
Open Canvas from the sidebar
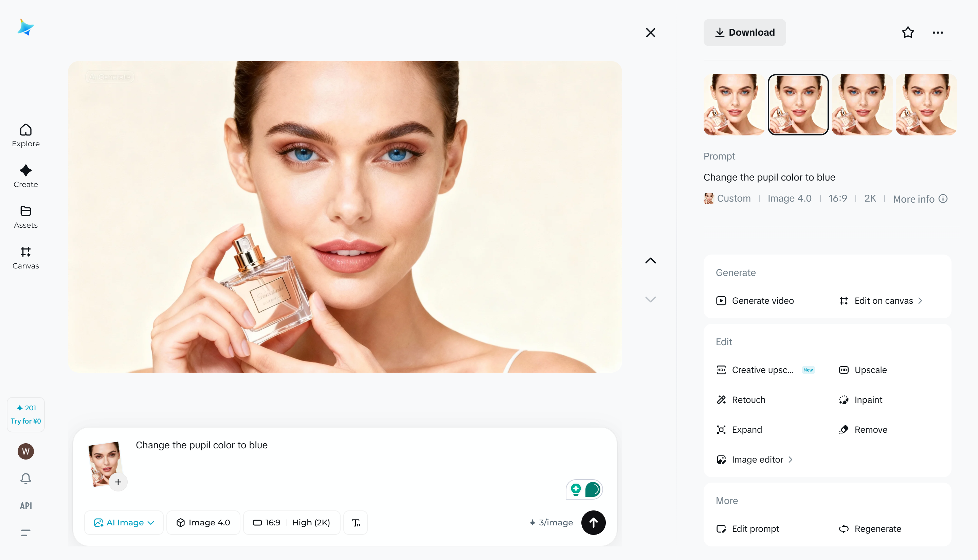(26, 258)
